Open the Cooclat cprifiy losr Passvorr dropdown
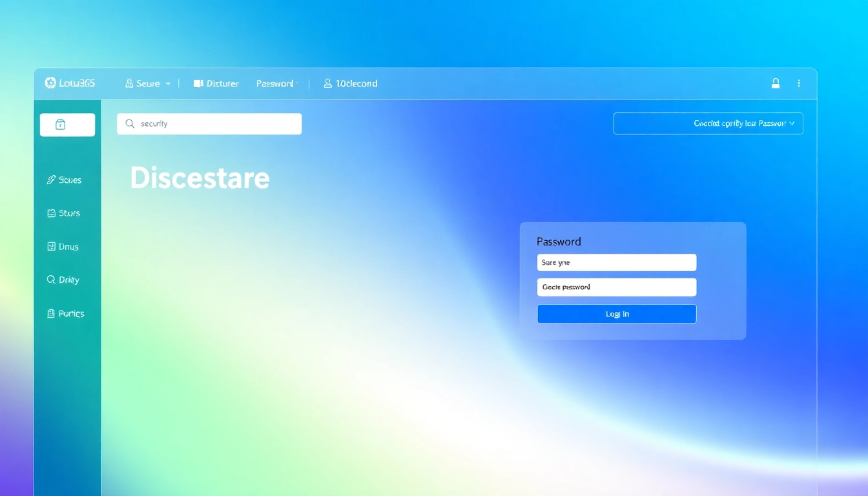 coord(708,123)
